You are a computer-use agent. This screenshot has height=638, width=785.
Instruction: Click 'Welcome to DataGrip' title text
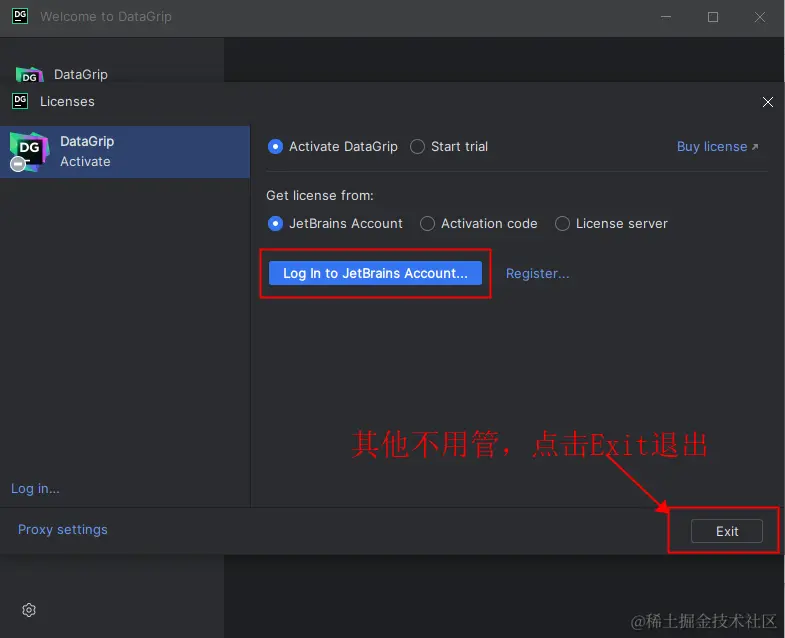click(x=106, y=17)
